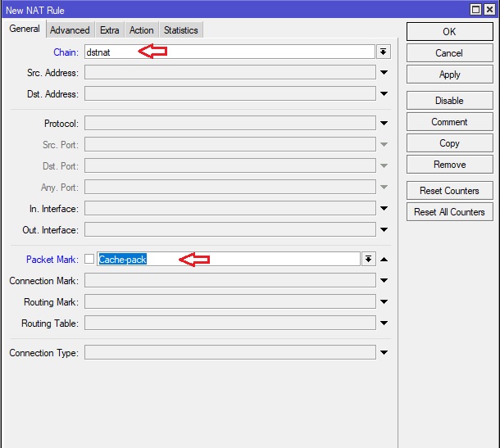Toggle the Packet Mark invert checkbox
This screenshot has width=500, height=448.
click(x=89, y=259)
